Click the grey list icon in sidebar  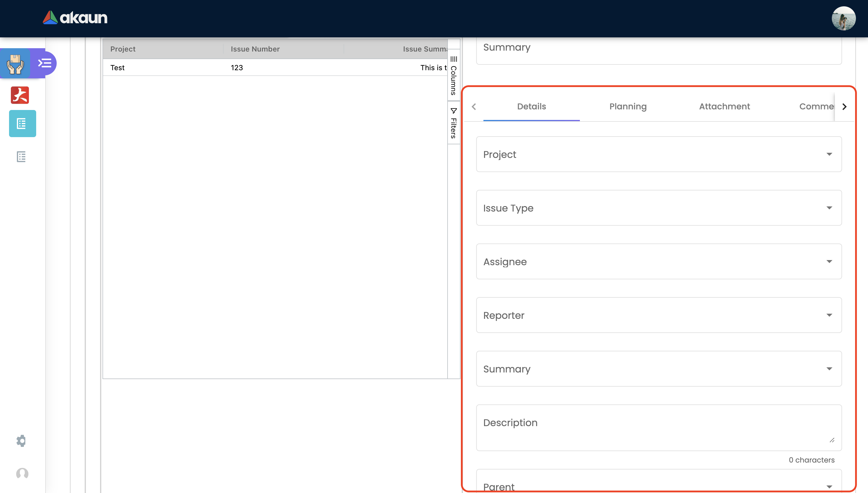[21, 157]
